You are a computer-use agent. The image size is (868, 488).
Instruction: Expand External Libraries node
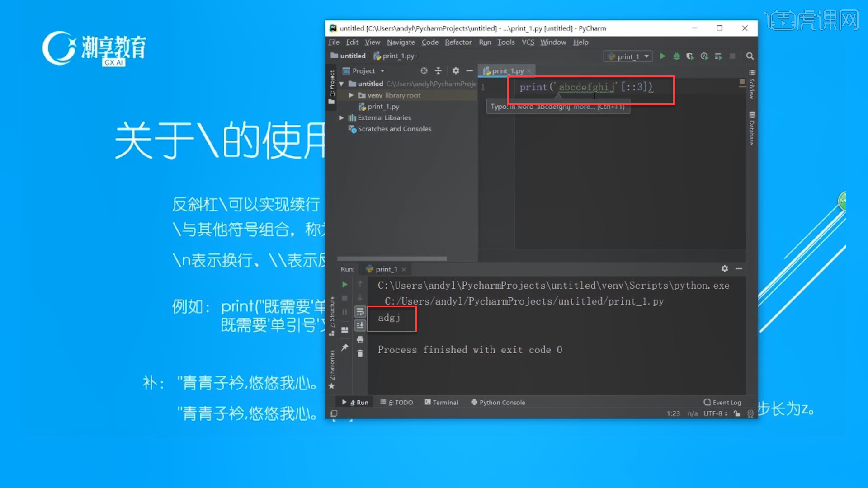click(341, 118)
